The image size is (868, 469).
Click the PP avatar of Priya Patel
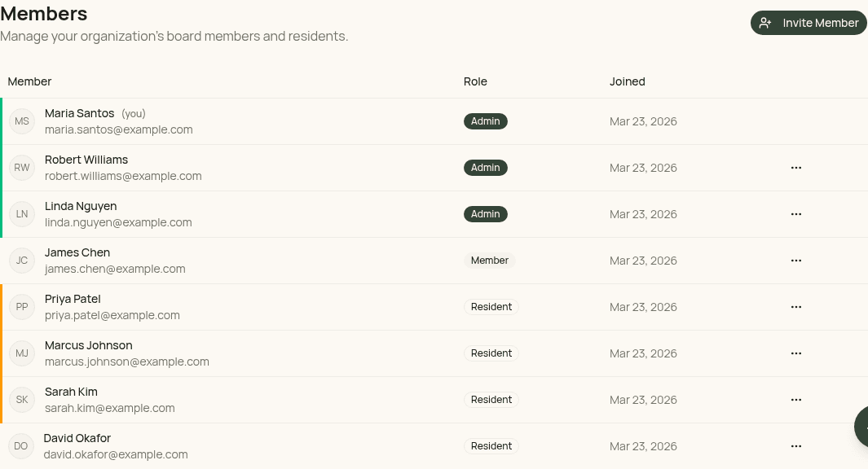click(22, 307)
